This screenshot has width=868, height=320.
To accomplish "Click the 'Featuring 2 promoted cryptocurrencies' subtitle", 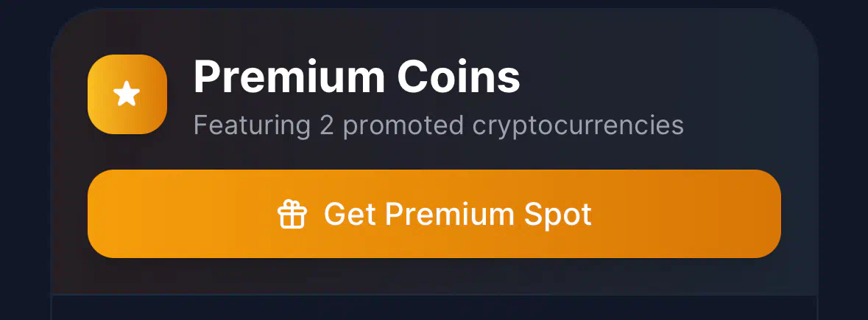I will [x=439, y=126].
